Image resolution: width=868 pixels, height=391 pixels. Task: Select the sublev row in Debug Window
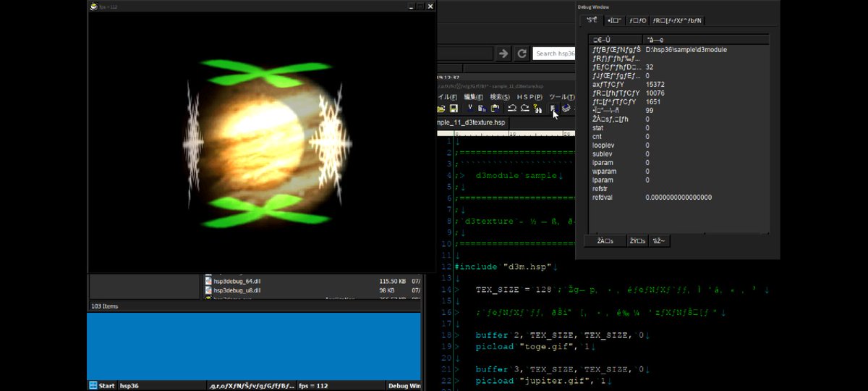[678, 154]
